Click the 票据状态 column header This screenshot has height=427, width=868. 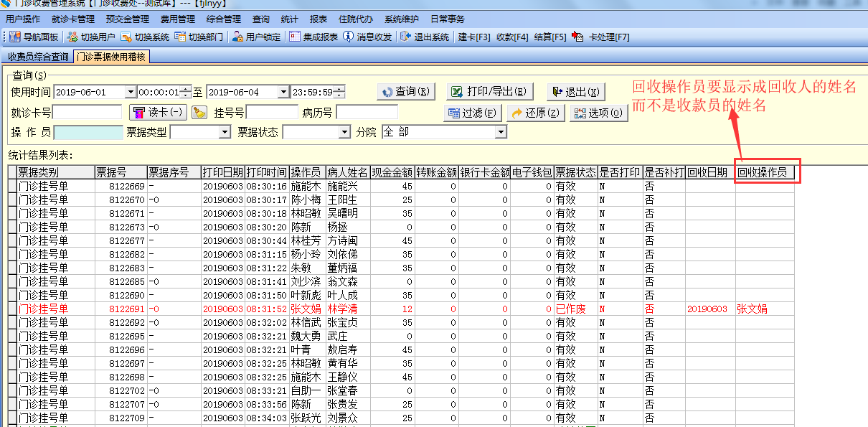point(575,172)
